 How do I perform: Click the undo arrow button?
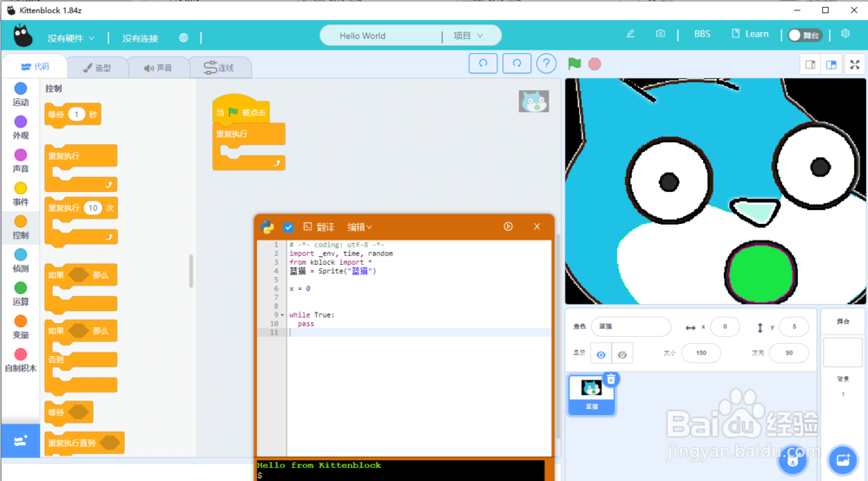coord(483,63)
